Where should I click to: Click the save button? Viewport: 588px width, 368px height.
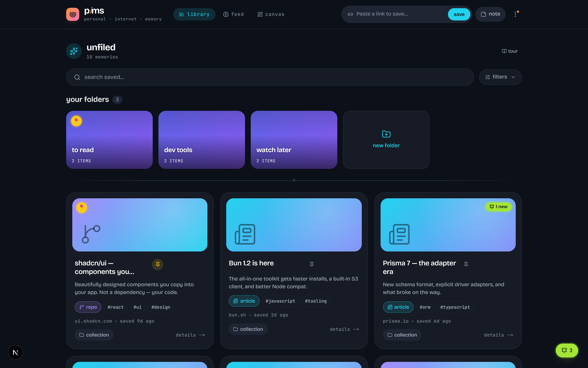tap(459, 14)
